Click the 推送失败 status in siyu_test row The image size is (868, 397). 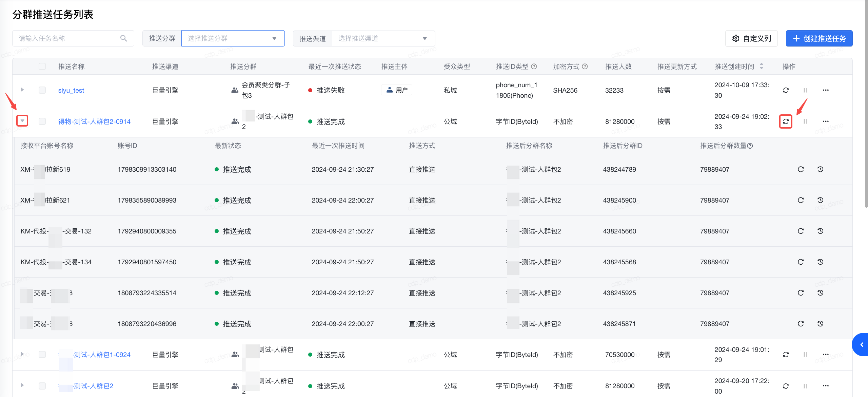(326, 90)
